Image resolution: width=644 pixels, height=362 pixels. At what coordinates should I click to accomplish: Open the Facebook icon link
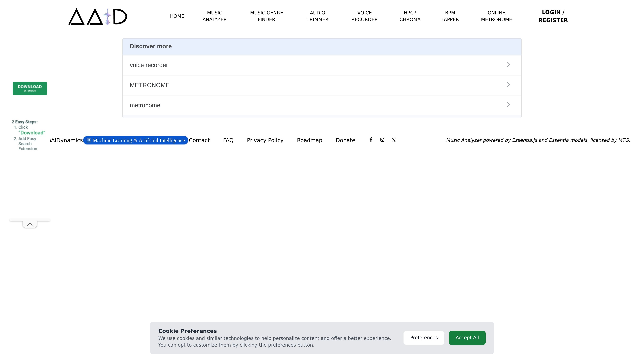[x=371, y=140]
